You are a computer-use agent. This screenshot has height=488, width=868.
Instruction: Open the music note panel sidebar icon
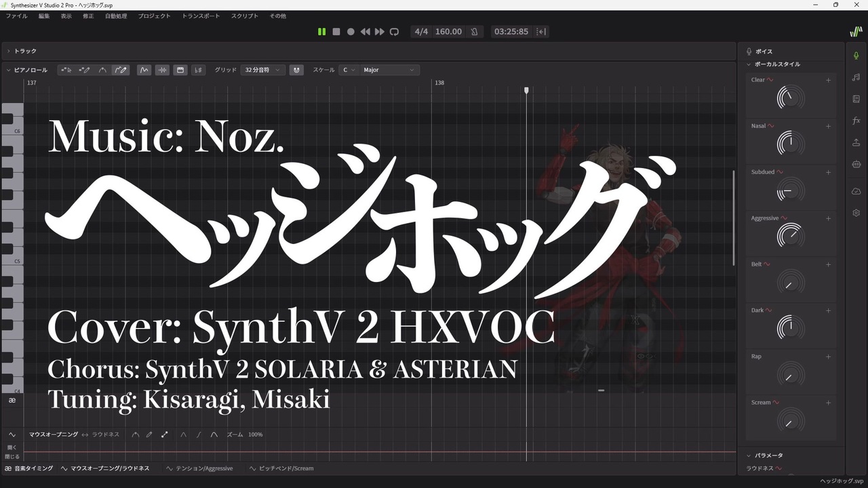[856, 77]
